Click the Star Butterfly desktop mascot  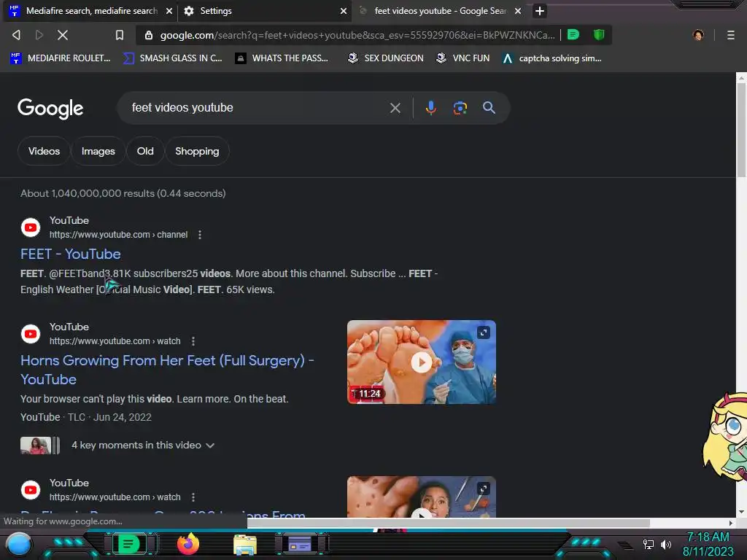(725, 438)
